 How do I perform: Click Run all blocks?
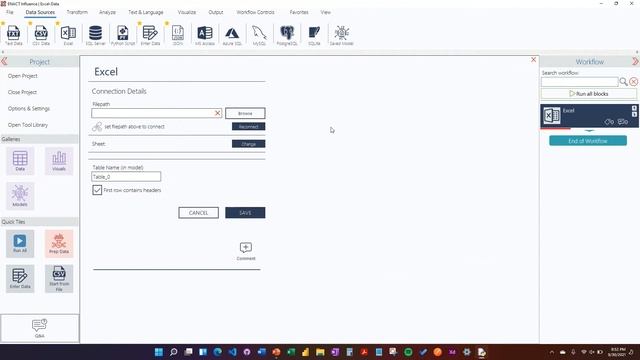tap(589, 94)
